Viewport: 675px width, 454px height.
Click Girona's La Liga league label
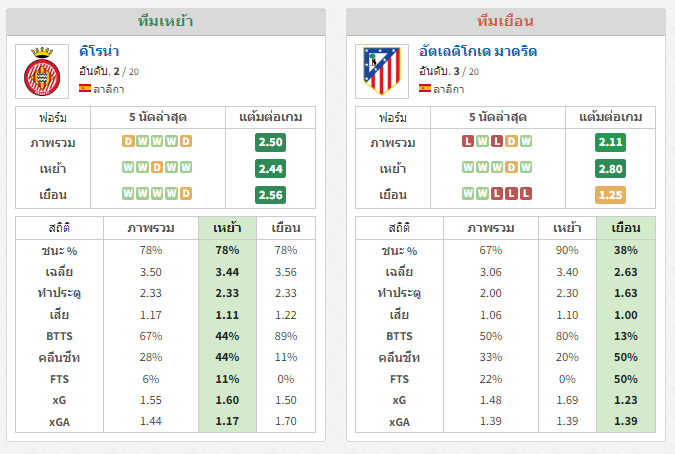(109, 89)
